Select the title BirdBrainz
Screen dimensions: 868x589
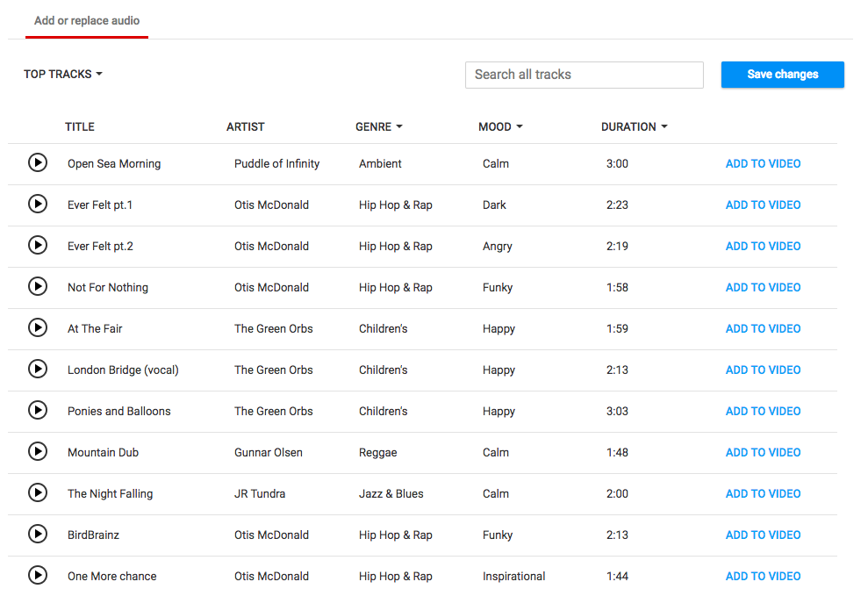[94, 535]
